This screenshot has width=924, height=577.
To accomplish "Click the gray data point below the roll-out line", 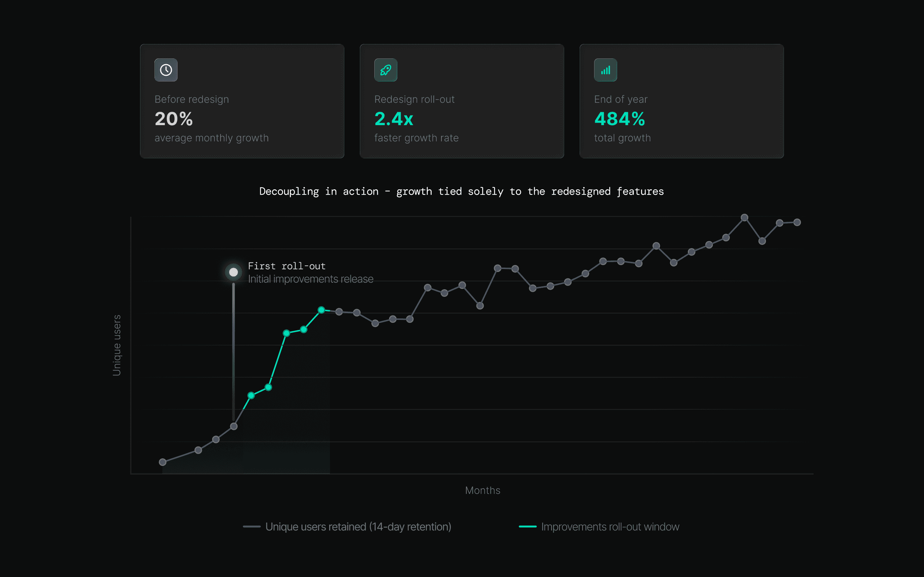I will coord(234,426).
